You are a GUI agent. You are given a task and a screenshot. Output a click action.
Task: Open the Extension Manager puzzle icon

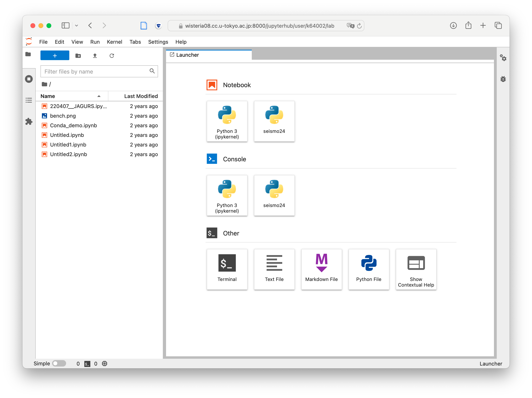29,121
